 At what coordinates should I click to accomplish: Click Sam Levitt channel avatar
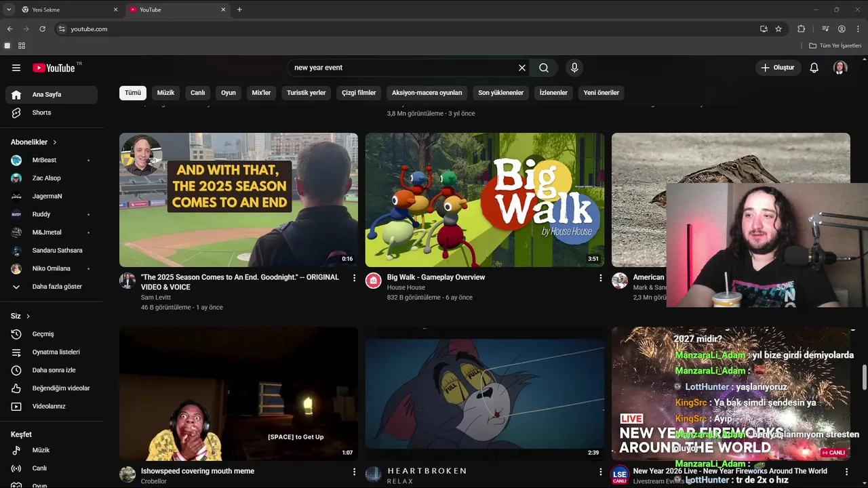[127, 281]
